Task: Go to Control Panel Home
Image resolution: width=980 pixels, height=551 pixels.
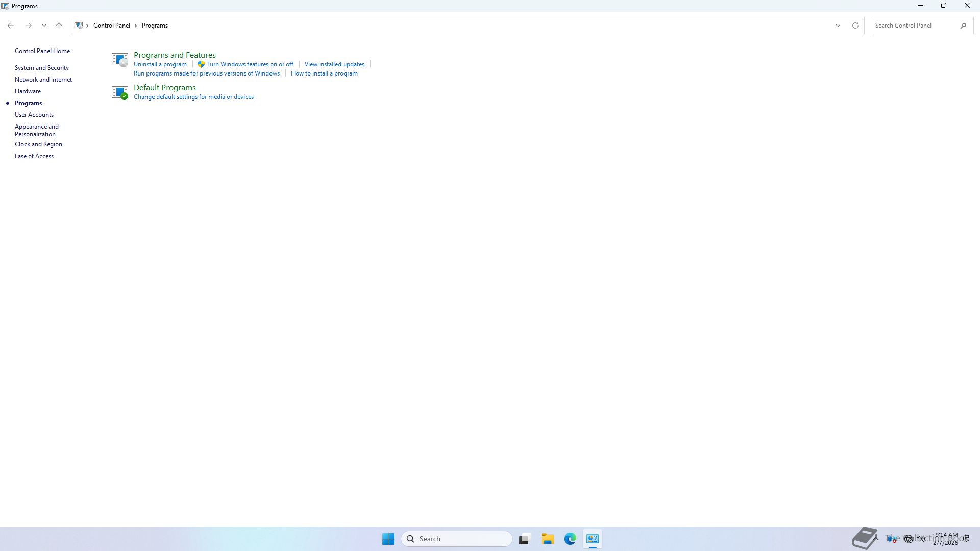Action: 42,51
